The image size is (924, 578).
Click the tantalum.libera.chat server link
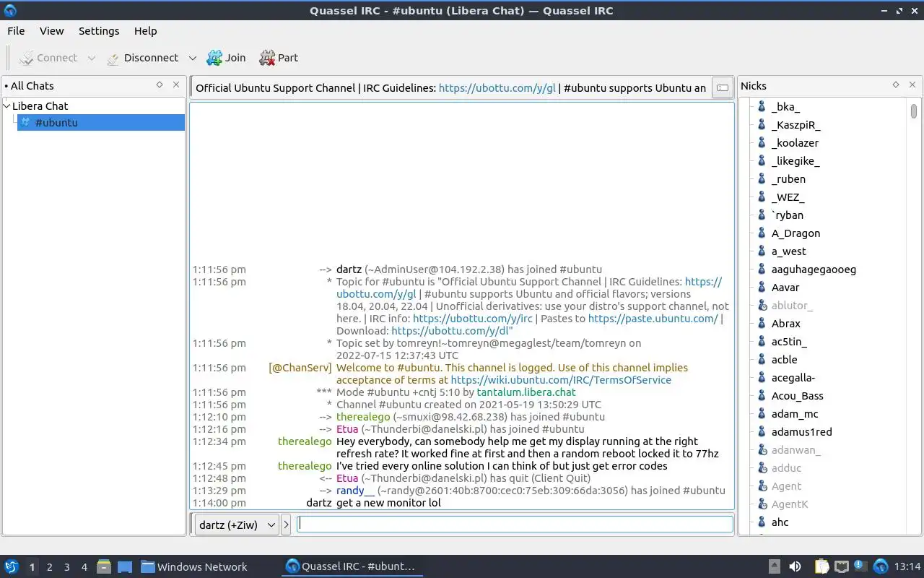526,392
